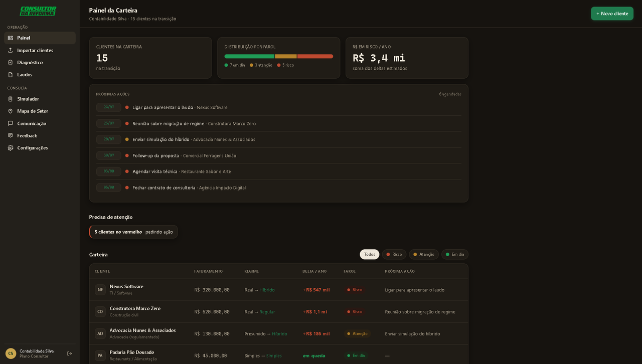The image size is (642, 364).
Task: Filter the table by Em dia
Action: click(x=455, y=254)
